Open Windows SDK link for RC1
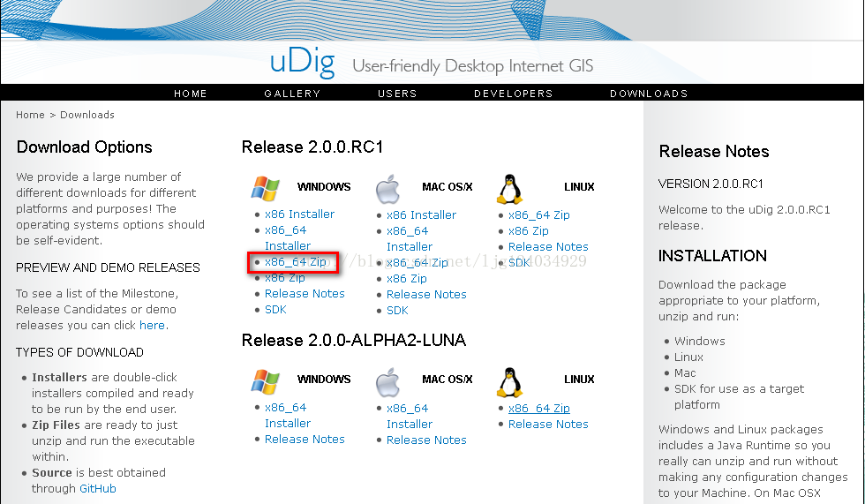865x504 pixels. 275,309
